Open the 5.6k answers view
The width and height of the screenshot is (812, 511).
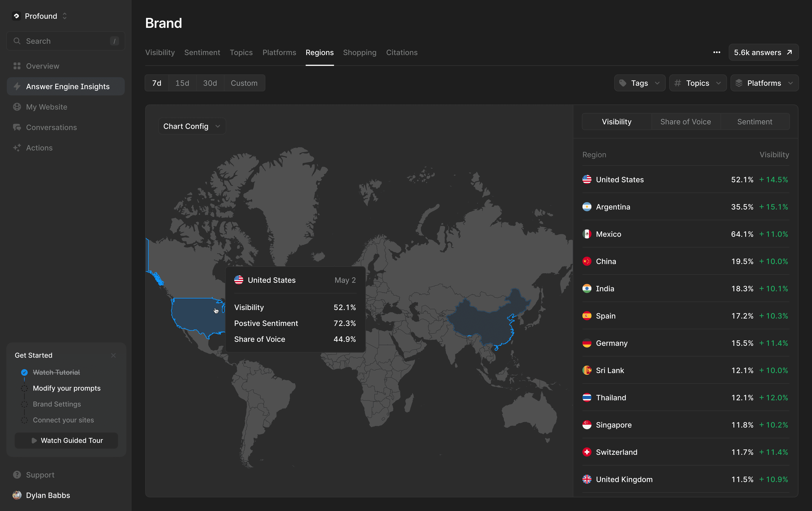763,52
